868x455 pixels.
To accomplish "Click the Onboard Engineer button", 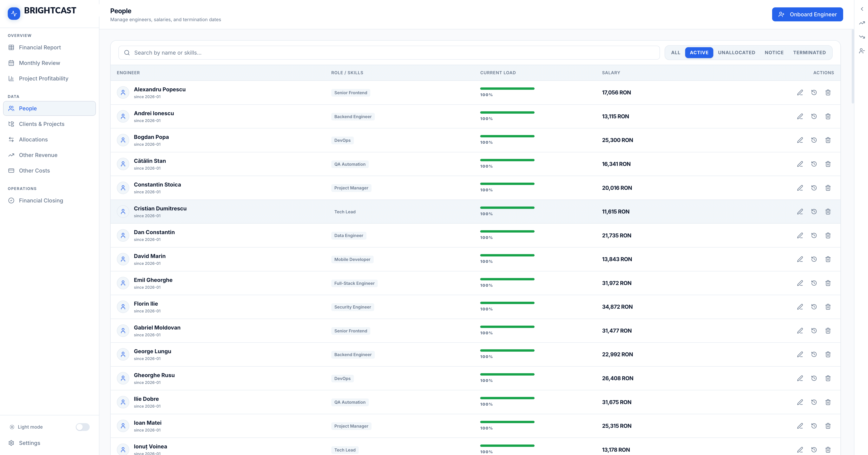I will (x=807, y=15).
